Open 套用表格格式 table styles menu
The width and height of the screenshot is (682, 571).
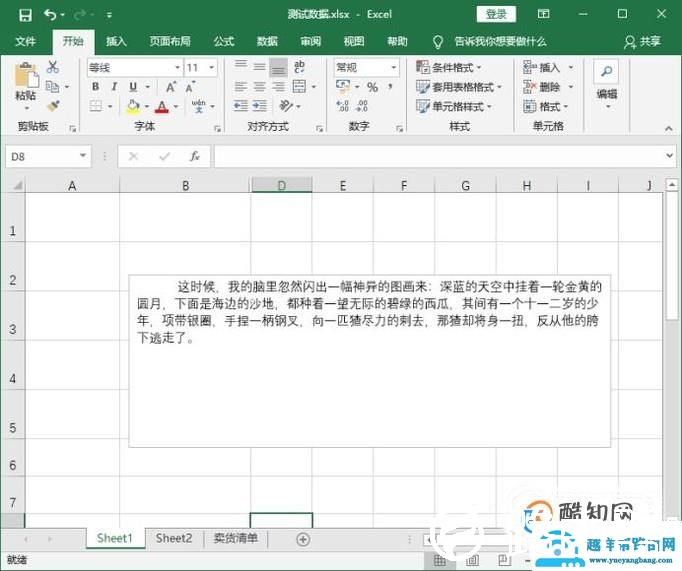(x=459, y=87)
